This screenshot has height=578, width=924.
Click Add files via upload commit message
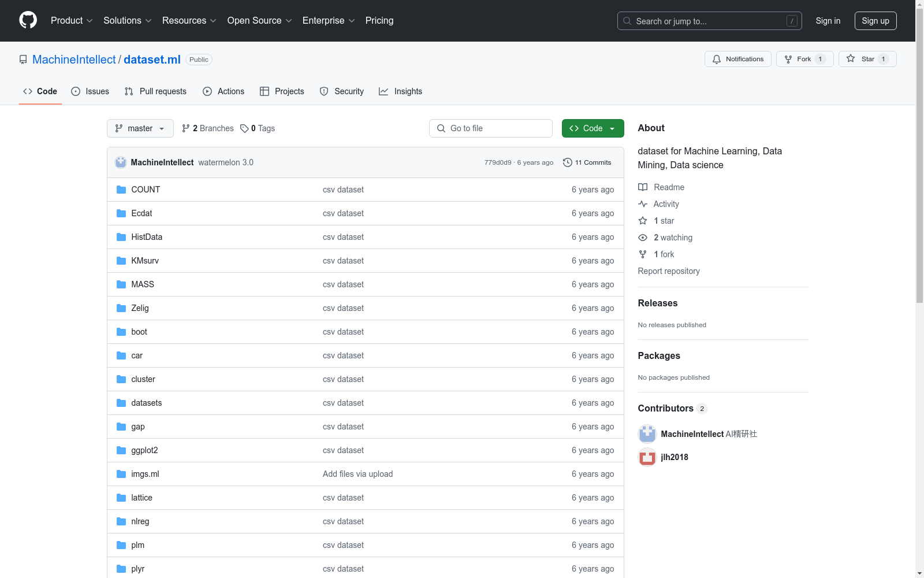(x=357, y=474)
